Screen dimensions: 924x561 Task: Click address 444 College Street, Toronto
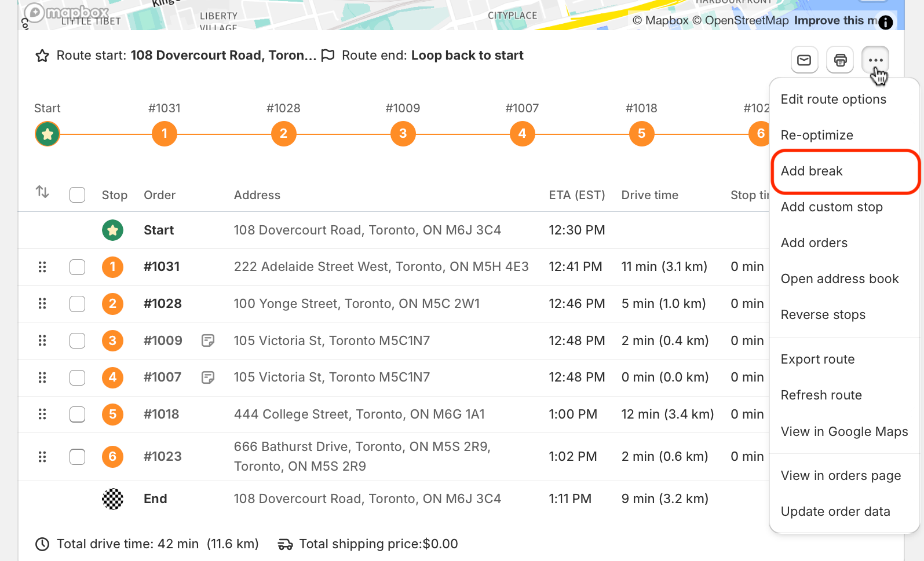pyautogui.click(x=359, y=415)
